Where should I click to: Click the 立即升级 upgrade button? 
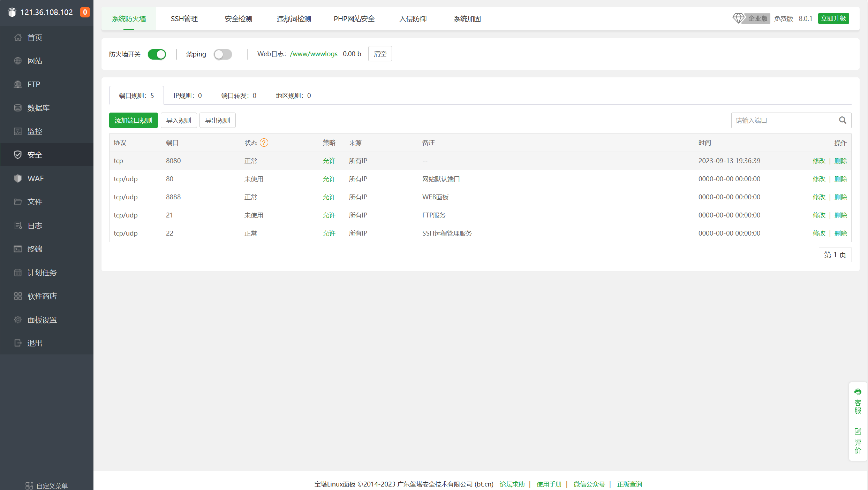click(x=833, y=18)
